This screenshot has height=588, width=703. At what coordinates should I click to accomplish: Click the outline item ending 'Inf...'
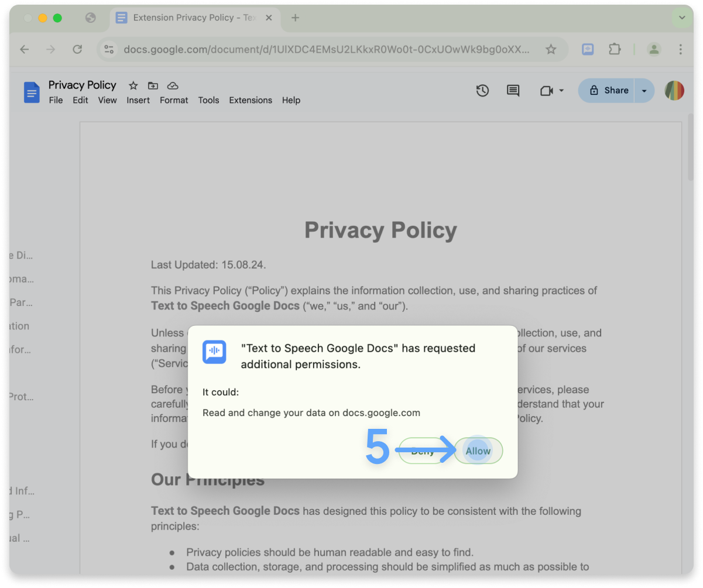click(21, 491)
